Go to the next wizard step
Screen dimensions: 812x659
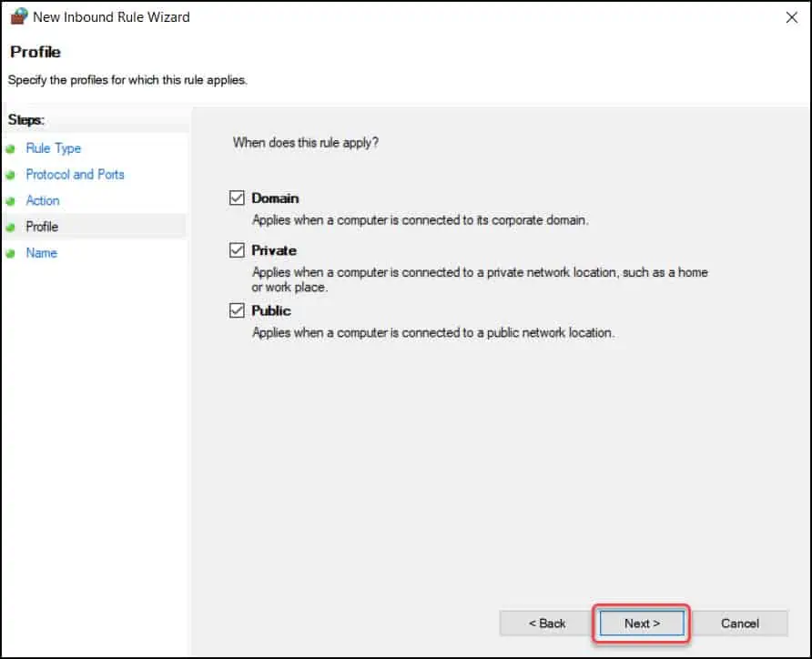click(x=642, y=624)
